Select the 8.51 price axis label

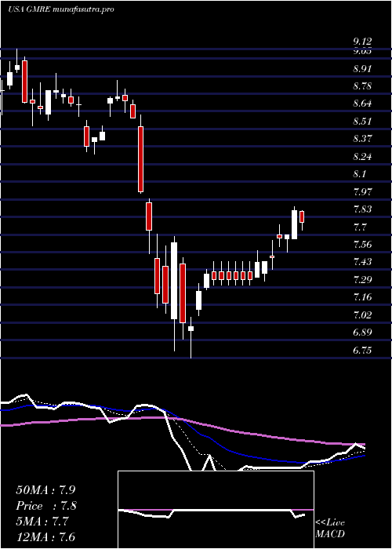pyautogui.click(x=362, y=122)
